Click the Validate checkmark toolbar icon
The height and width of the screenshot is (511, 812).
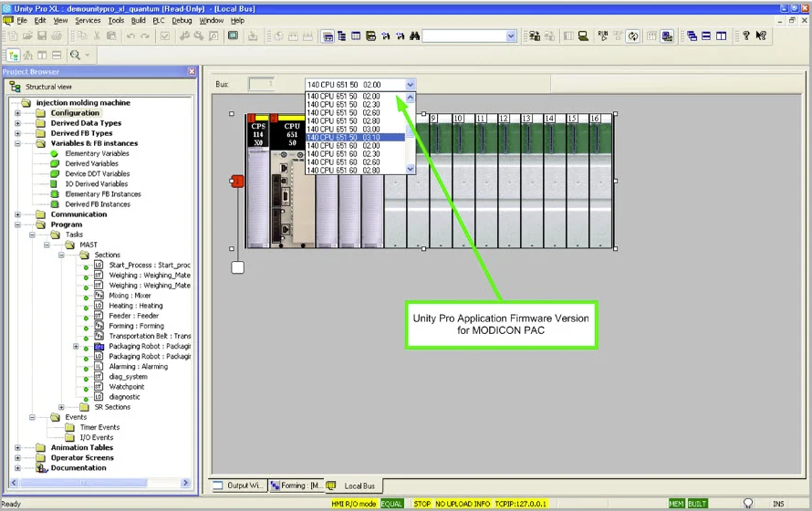coord(164,36)
